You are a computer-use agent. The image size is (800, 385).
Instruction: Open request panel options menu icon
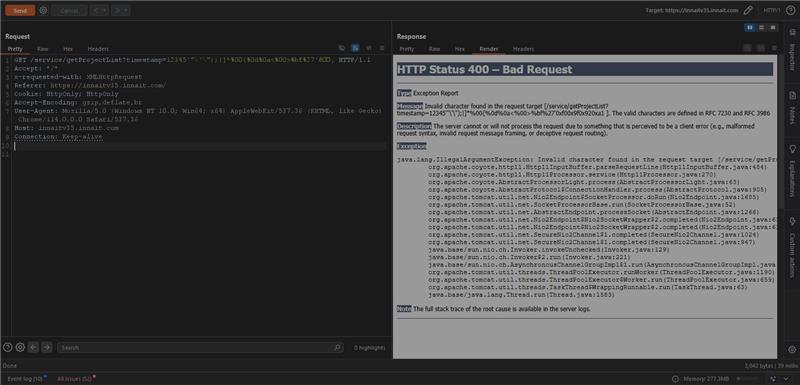(x=382, y=48)
